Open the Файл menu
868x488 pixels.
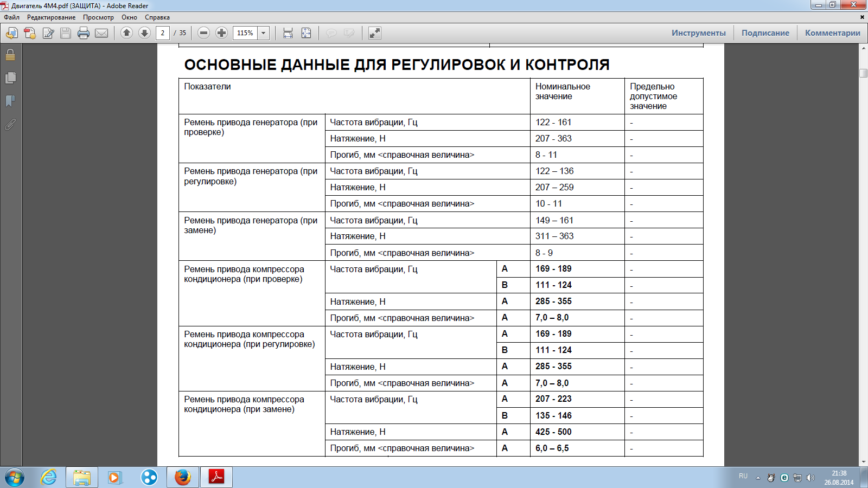tap(11, 17)
